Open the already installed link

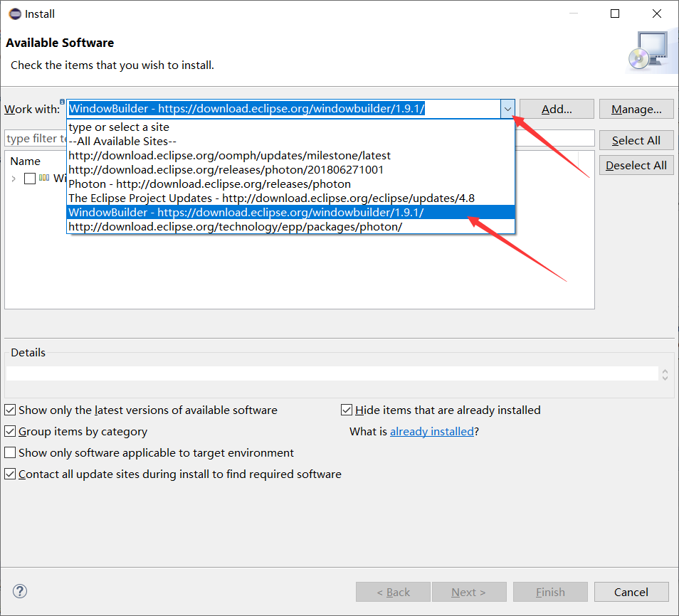(x=431, y=431)
